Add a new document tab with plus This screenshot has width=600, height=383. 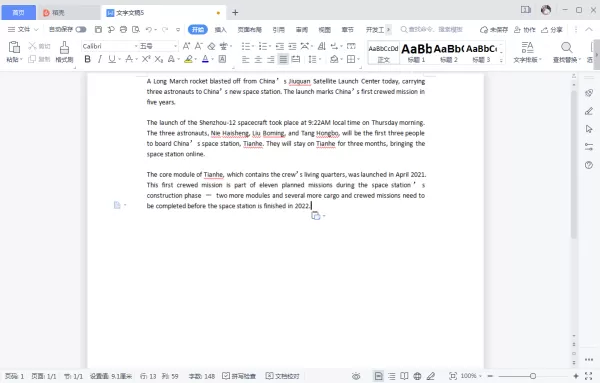235,13
